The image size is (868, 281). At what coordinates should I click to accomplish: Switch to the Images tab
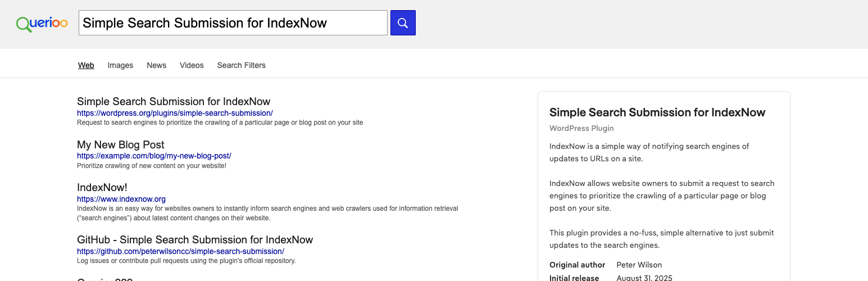[120, 65]
